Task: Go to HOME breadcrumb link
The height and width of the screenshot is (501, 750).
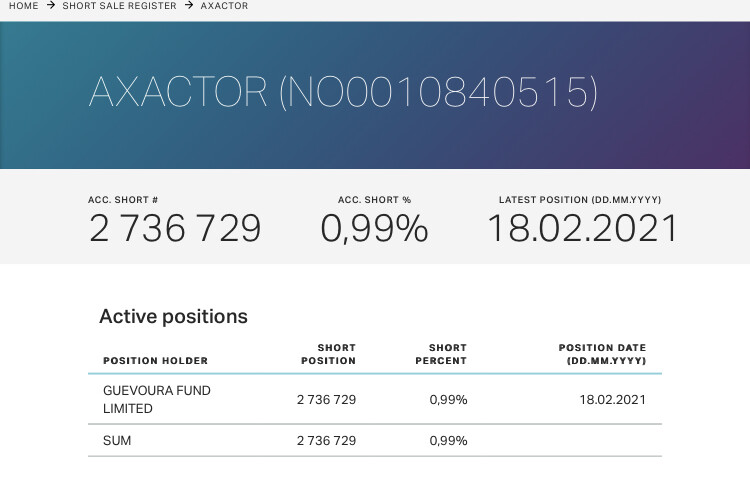Action: [x=23, y=6]
